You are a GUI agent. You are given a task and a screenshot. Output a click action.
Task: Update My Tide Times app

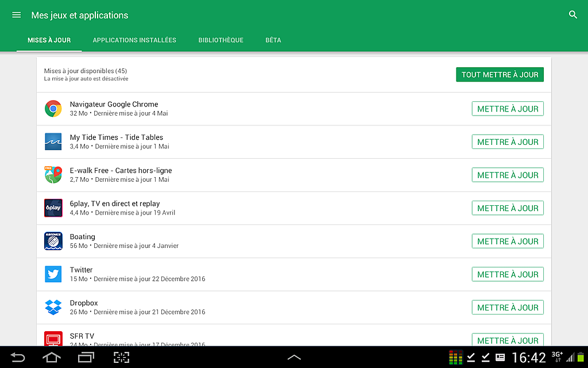point(508,142)
